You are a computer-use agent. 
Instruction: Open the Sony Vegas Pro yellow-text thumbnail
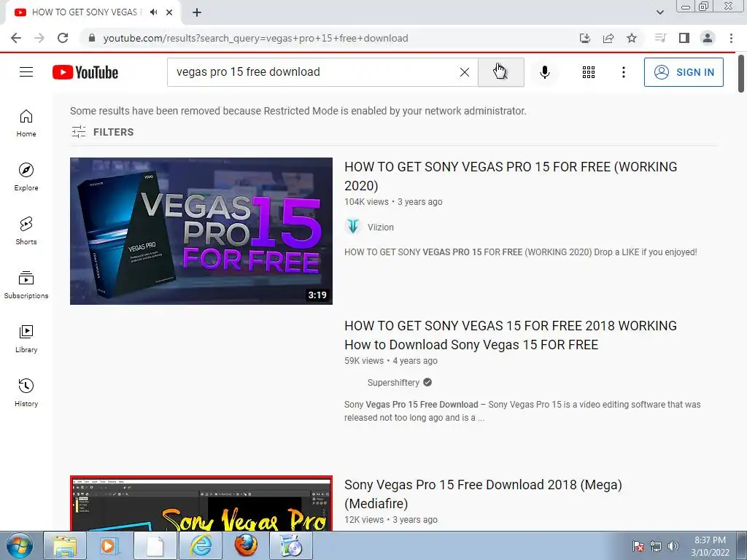[201, 503]
